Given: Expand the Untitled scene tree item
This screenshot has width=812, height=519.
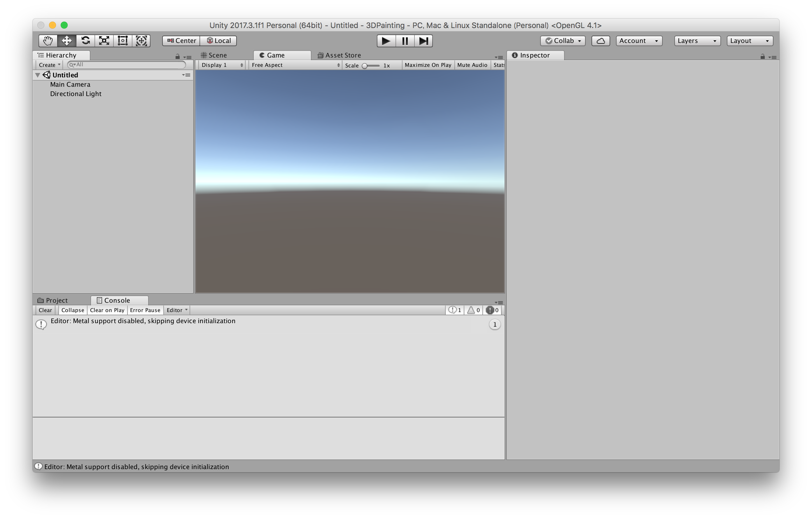Looking at the screenshot, I should coord(38,75).
